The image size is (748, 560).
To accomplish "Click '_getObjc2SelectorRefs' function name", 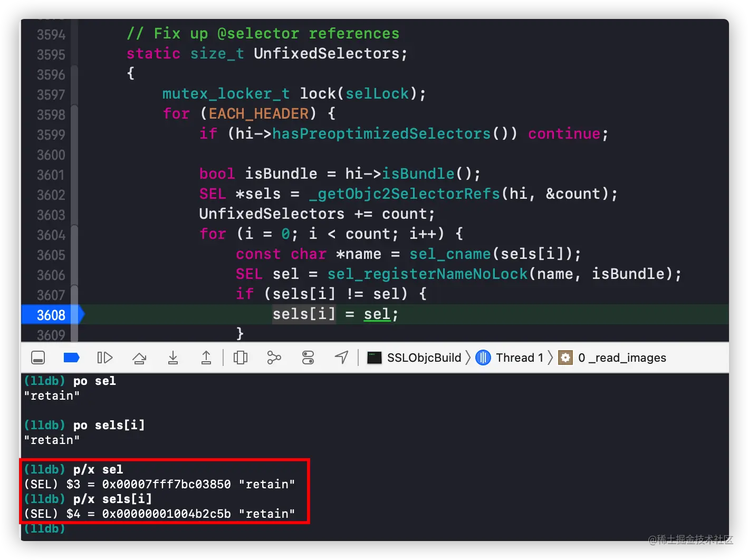I will click(405, 194).
